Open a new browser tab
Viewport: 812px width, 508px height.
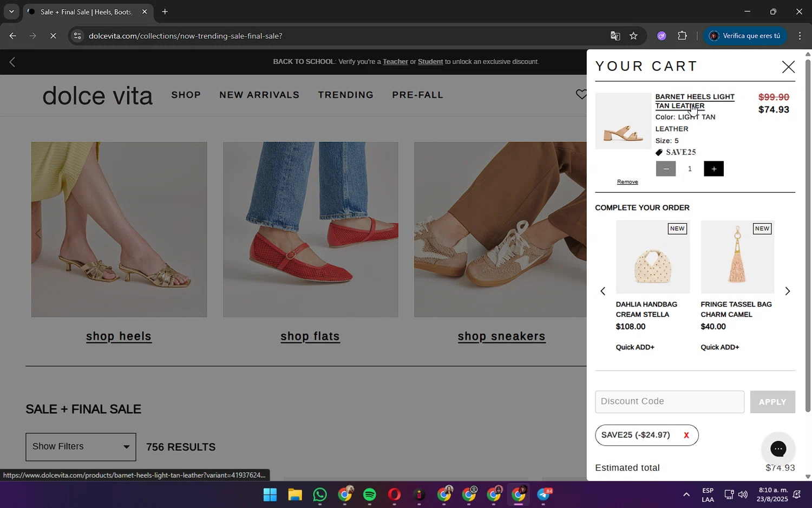point(165,11)
